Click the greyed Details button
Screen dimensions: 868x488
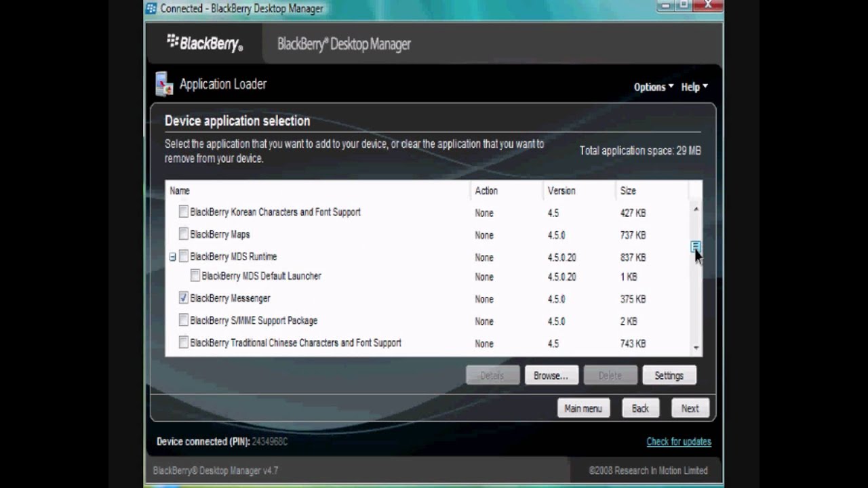[x=492, y=375]
